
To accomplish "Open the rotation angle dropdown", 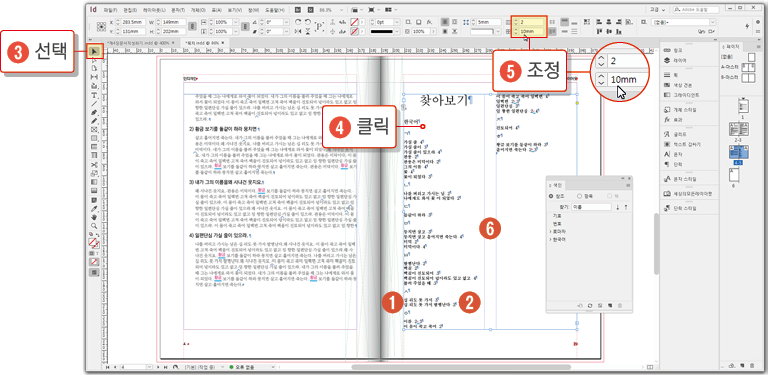I will [x=288, y=22].
